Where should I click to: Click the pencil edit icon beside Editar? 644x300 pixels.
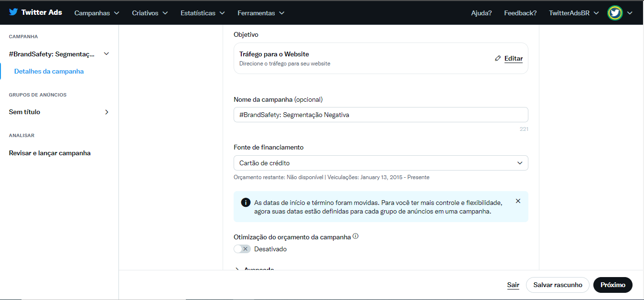tap(498, 58)
